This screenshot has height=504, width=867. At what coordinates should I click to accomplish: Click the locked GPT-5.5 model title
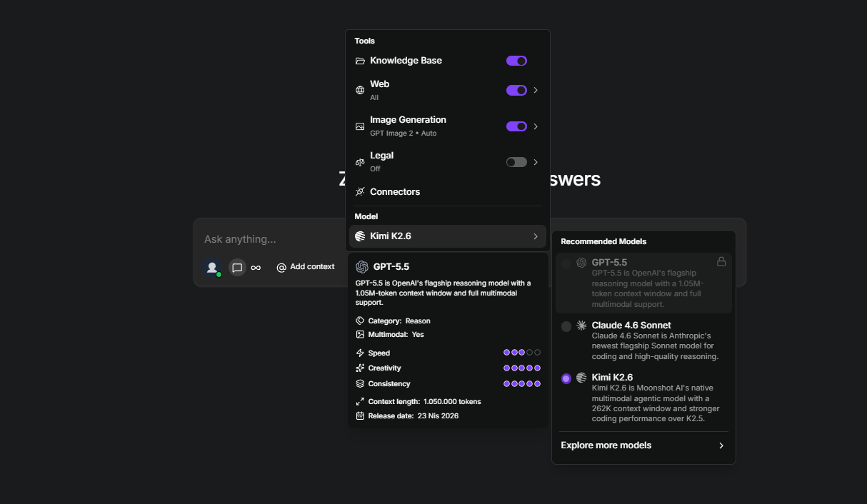tap(609, 263)
